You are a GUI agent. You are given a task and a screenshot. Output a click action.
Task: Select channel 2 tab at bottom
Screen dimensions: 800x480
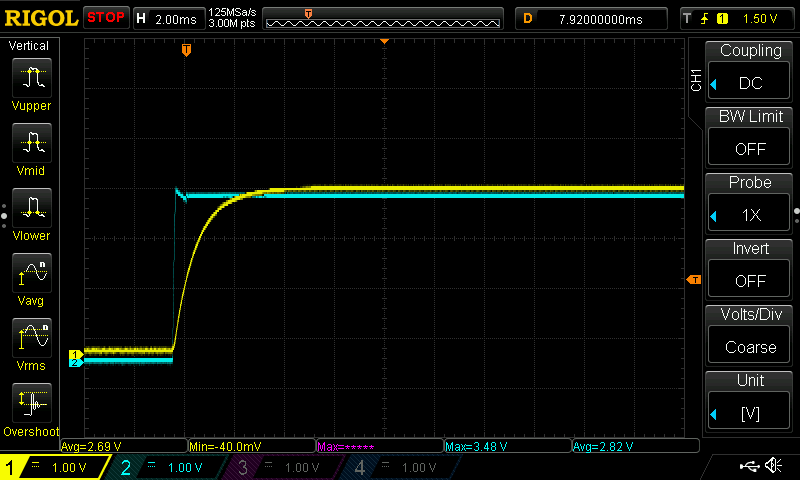coord(168,467)
